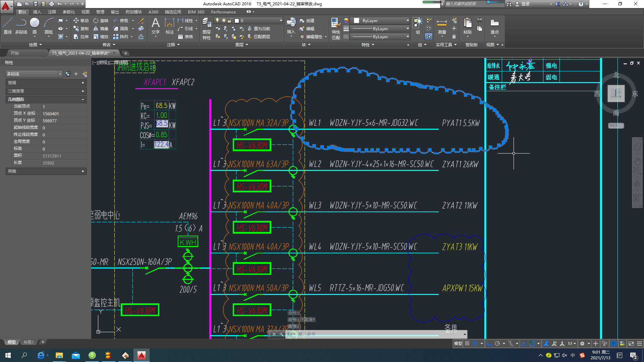Click the object color wheel icon
Image resolution: width=644 pixels, height=362 pixels.
(346, 20)
